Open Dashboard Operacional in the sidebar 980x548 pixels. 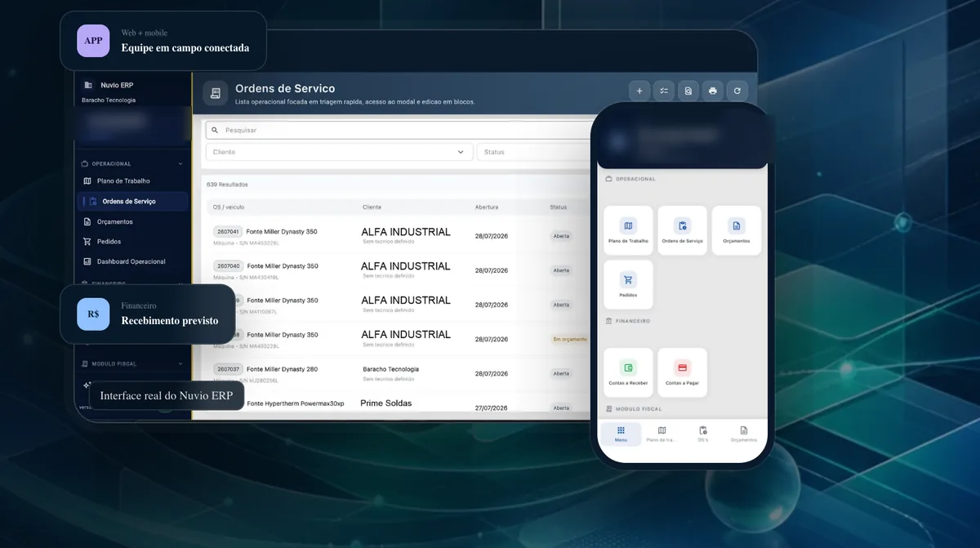tap(131, 261)
